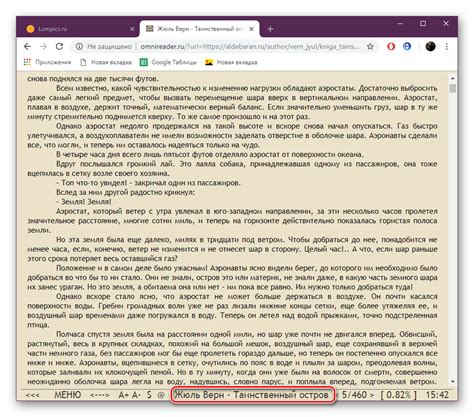Open the Opera extension icon
Screen dimensions: 474x417
click(x=391, y=46)
